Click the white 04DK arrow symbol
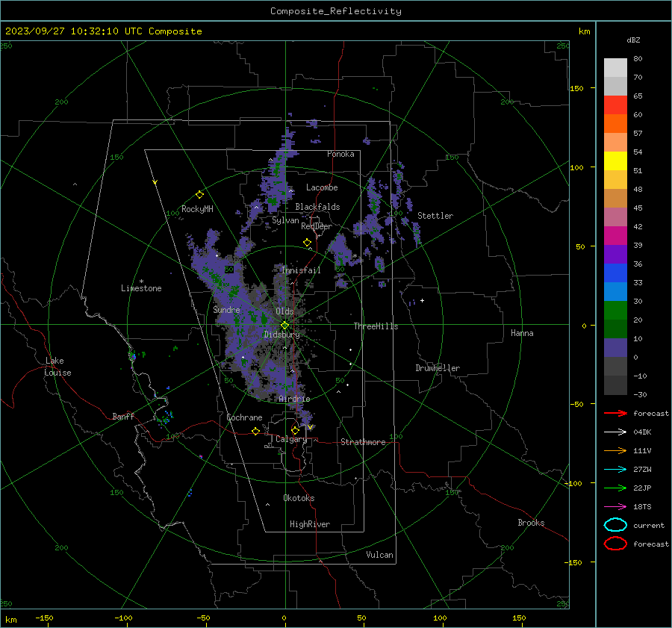Screen dimensions: 672x628 point(615,432)
